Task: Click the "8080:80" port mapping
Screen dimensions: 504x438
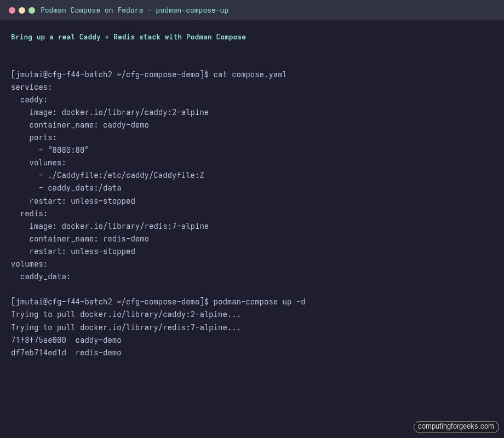Action: (x=68, y=150)
